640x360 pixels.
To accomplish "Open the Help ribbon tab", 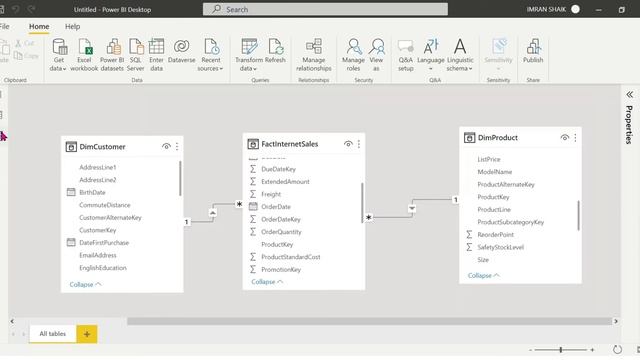I will (73, 27).
